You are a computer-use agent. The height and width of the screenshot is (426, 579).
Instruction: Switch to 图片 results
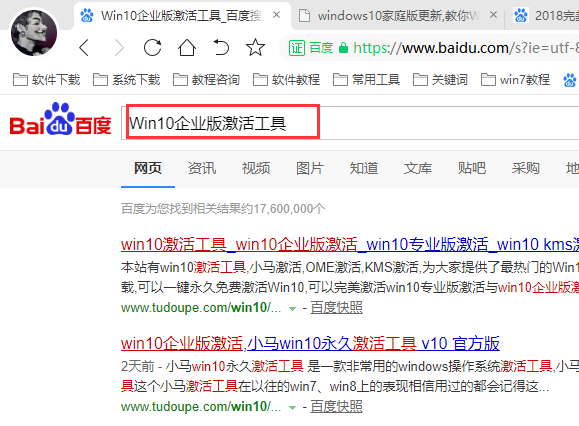point(310,168)
